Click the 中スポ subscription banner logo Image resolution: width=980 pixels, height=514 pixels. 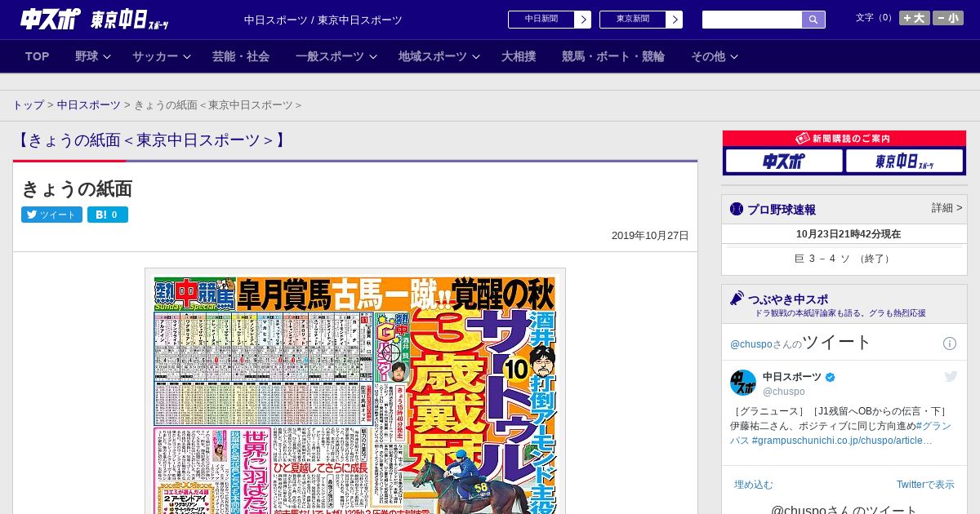(x=784, y=162)
